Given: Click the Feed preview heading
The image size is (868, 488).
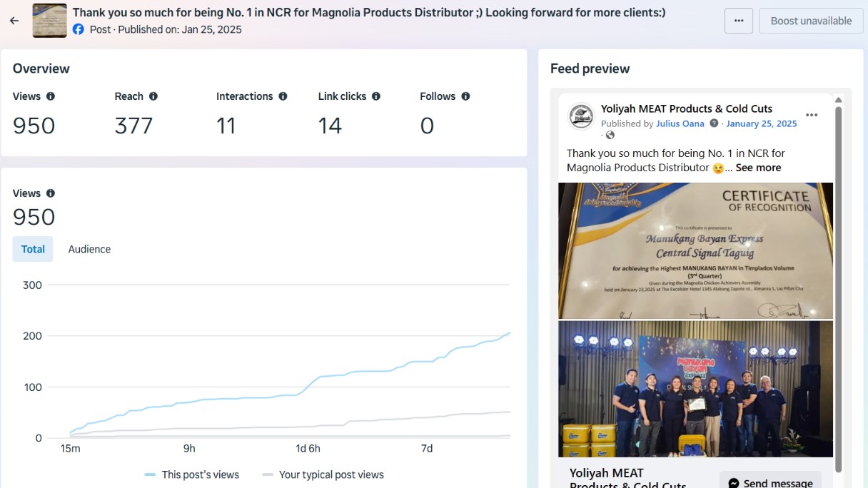Looking at the screenshot, I should [590, 68].
